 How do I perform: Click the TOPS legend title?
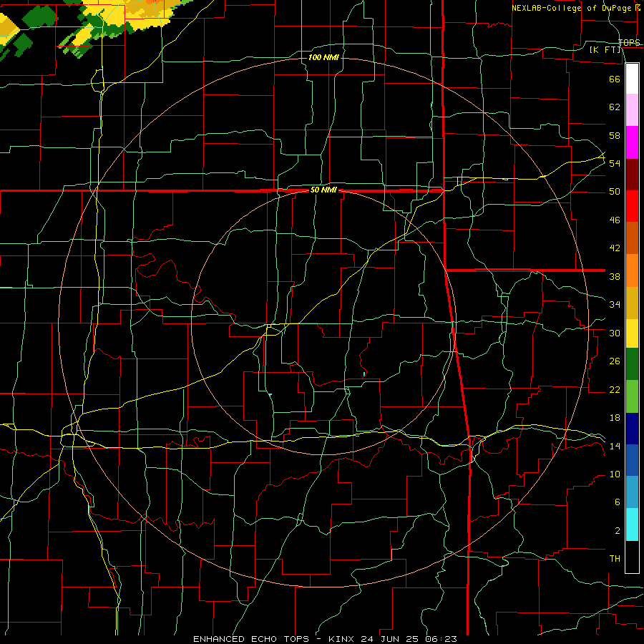coord(630,43)
